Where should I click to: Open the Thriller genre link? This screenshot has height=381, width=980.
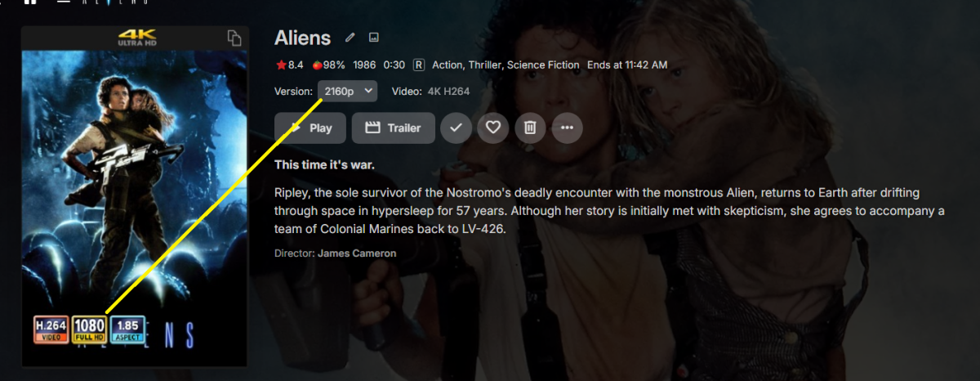(484, 65)
